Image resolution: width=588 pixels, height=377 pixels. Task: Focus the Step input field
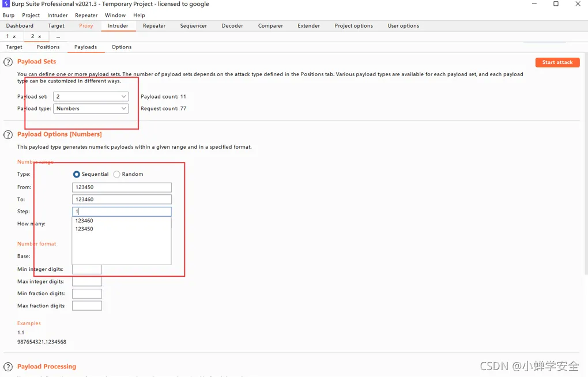click(x=122, y=212)
